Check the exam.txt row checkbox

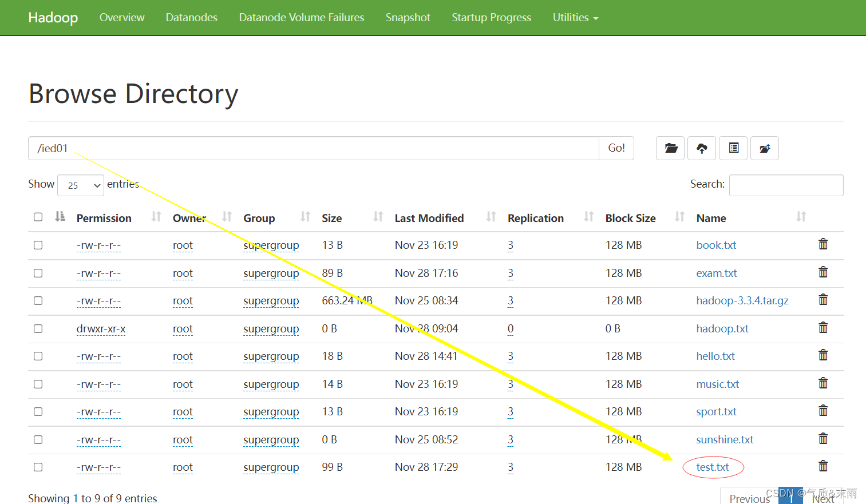[x=38, y=273]
